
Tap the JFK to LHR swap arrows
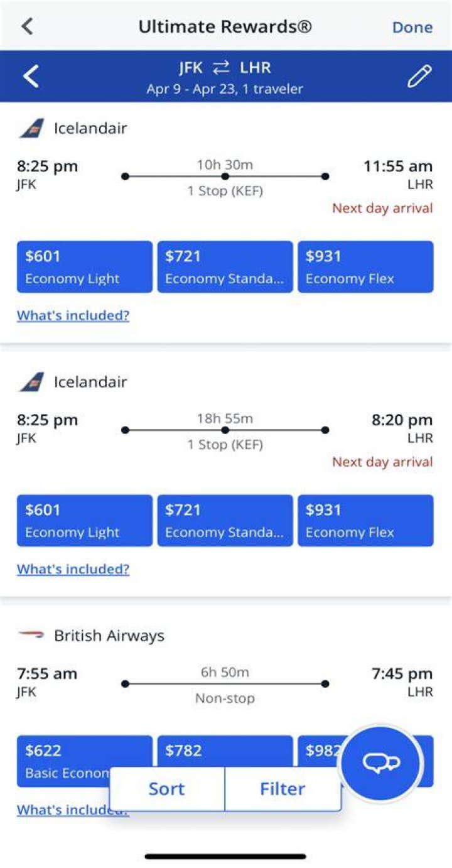(x=221, y=68)
